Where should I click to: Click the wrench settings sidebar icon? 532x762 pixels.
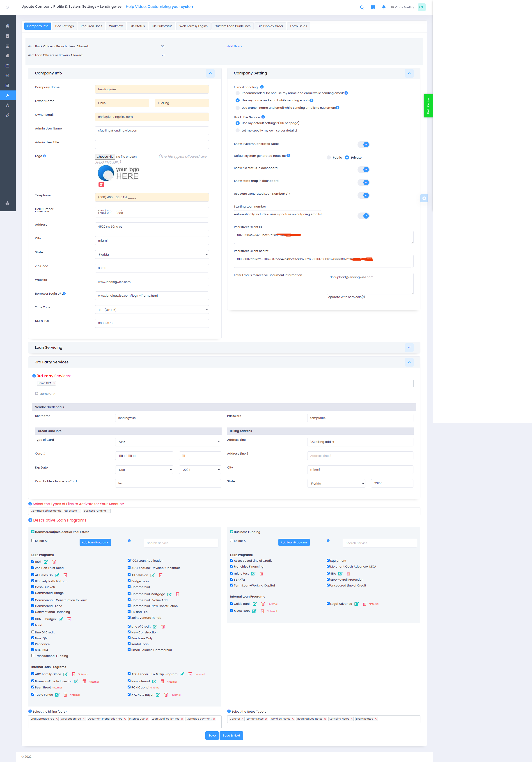click(x=8, y=96)
